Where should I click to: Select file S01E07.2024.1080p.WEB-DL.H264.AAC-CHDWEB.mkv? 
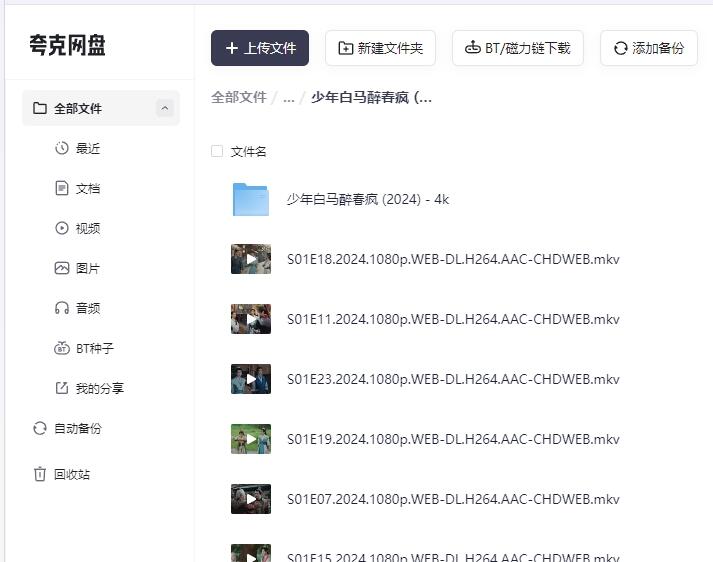point(453,499)
